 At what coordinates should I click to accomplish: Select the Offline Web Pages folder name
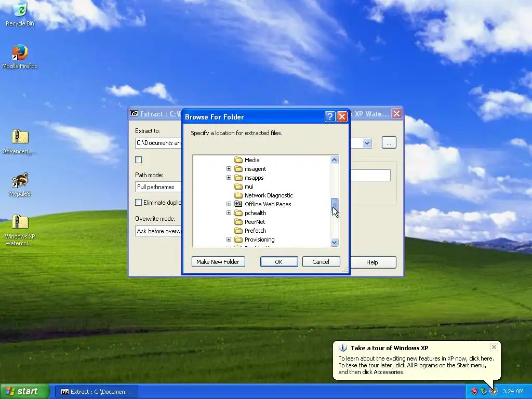coord(268,204)
